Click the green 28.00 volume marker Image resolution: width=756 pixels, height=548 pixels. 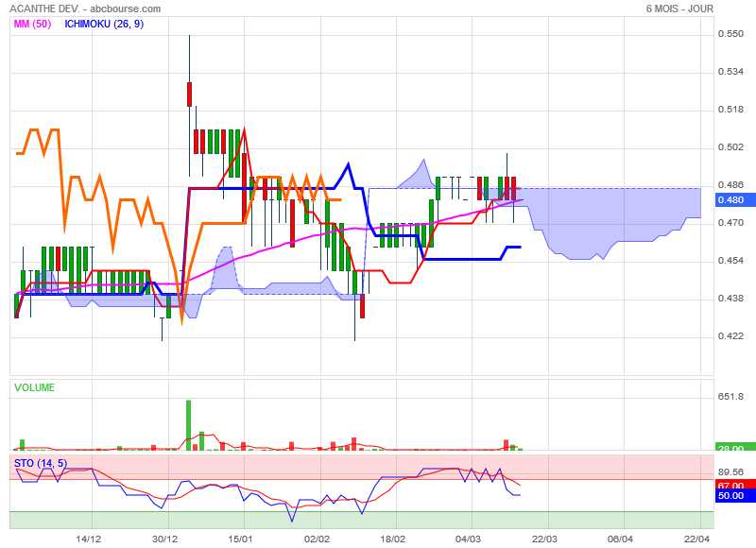tap(735, 447)
